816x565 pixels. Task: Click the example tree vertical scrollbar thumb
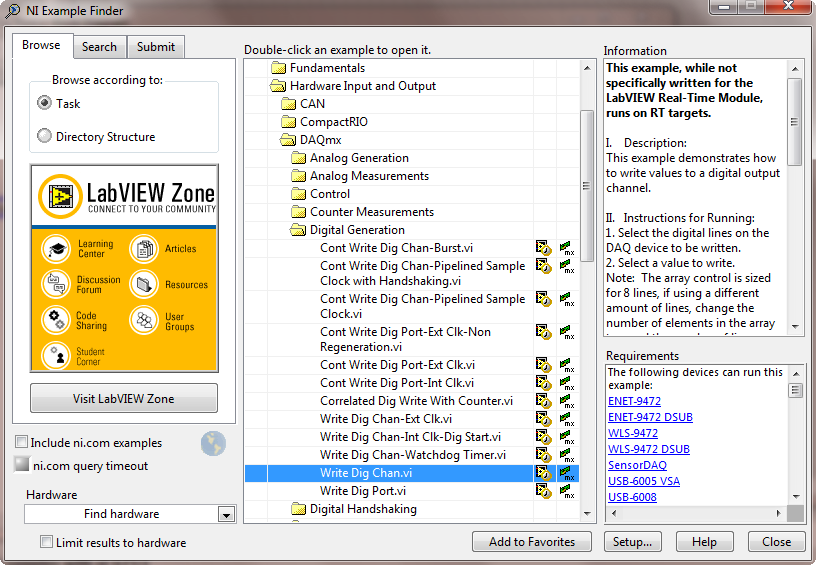586,186
